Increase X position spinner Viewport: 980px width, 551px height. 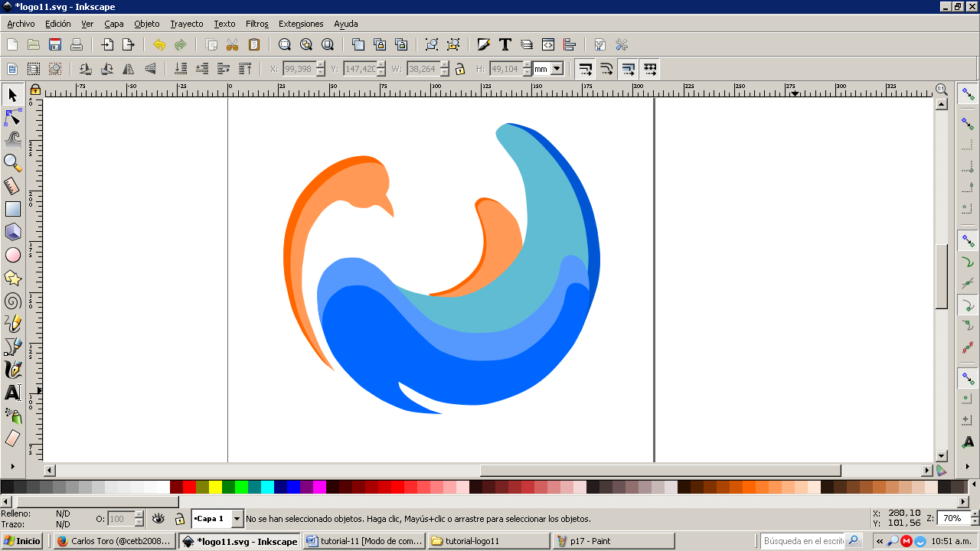pos(321,66)
